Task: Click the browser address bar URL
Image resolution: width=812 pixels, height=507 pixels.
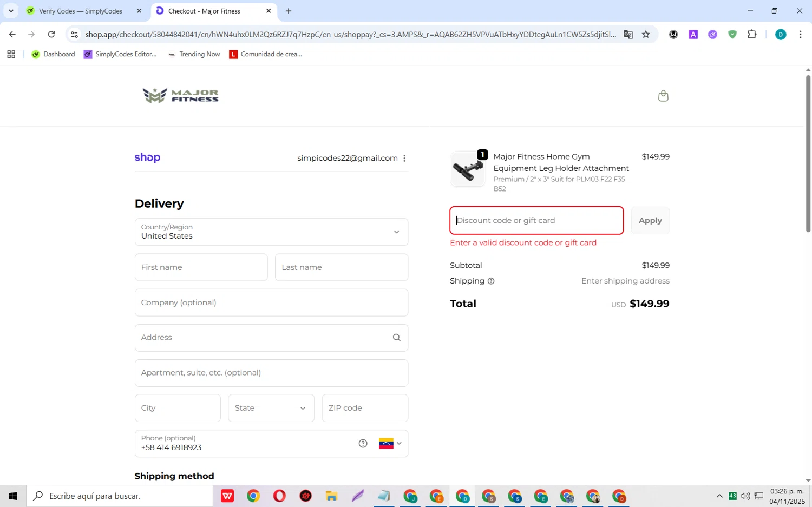Action: pyautogui.click(x=350, y=34)
